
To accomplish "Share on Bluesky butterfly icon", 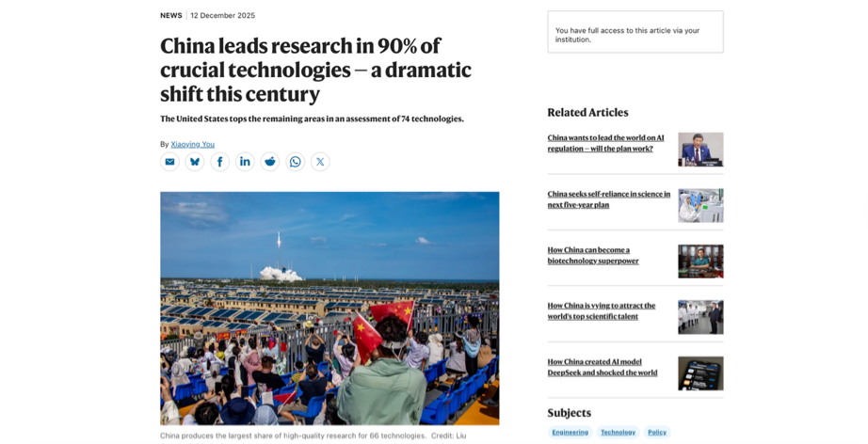I will tap(195, 162).
